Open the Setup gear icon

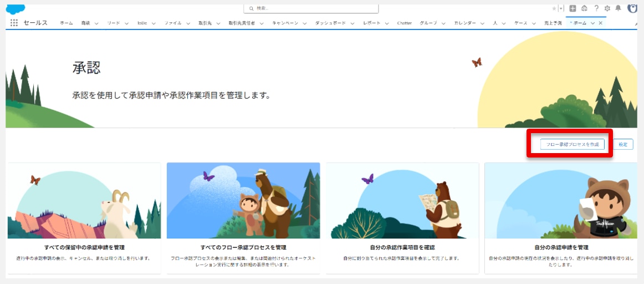pos(607,8)
